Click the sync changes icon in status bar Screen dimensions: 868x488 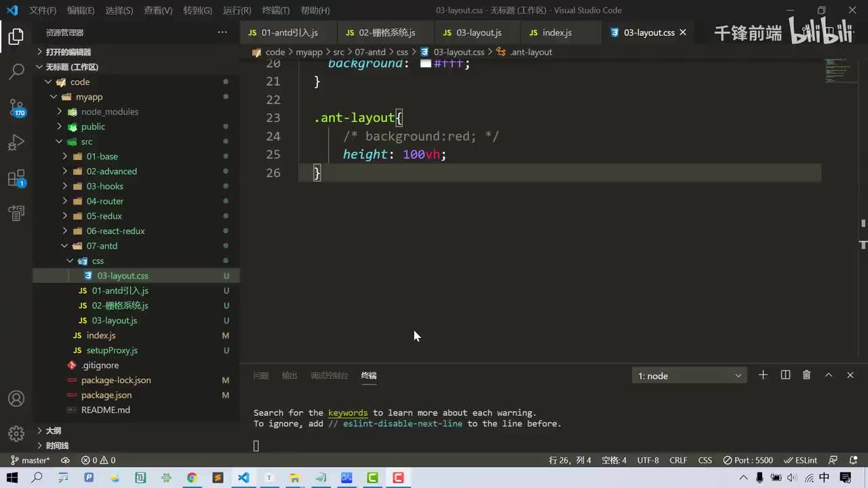65,460
